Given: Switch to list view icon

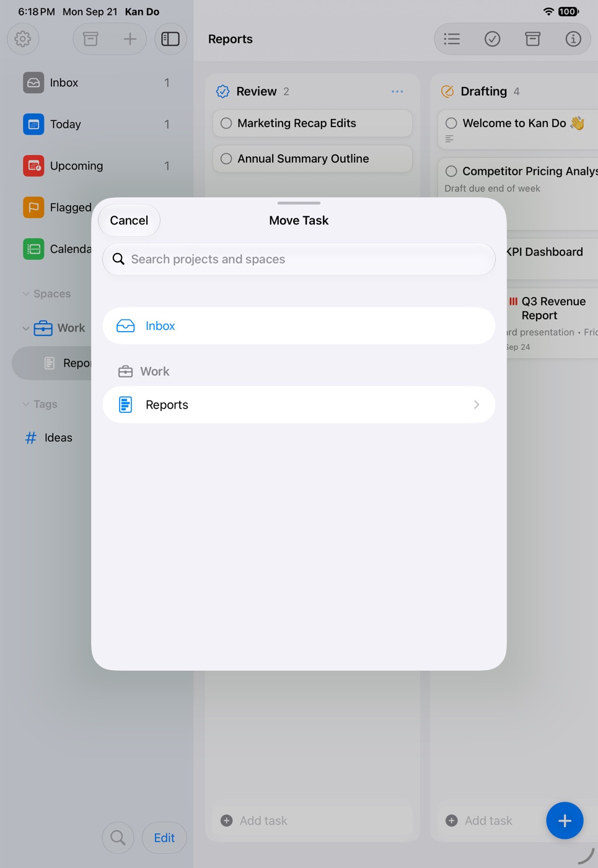Looking at the screenshot, I should 452,39.
